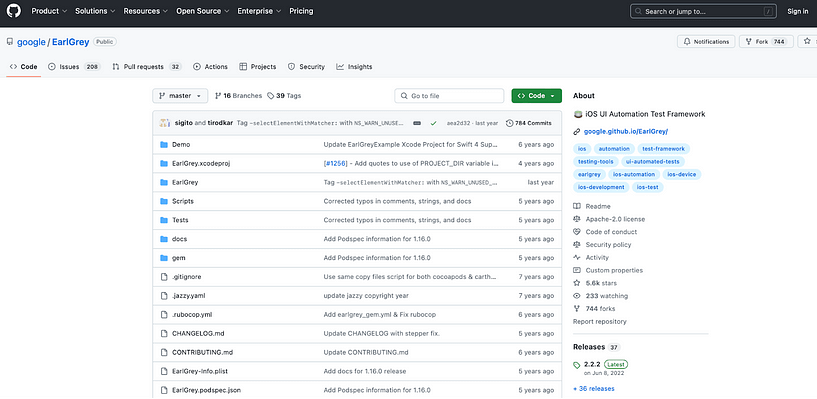Image resolution: width=817 pixels, height=399 pixels.
Task: Click the eye icon beside 233 watching
Action: (x=577, y=296)
